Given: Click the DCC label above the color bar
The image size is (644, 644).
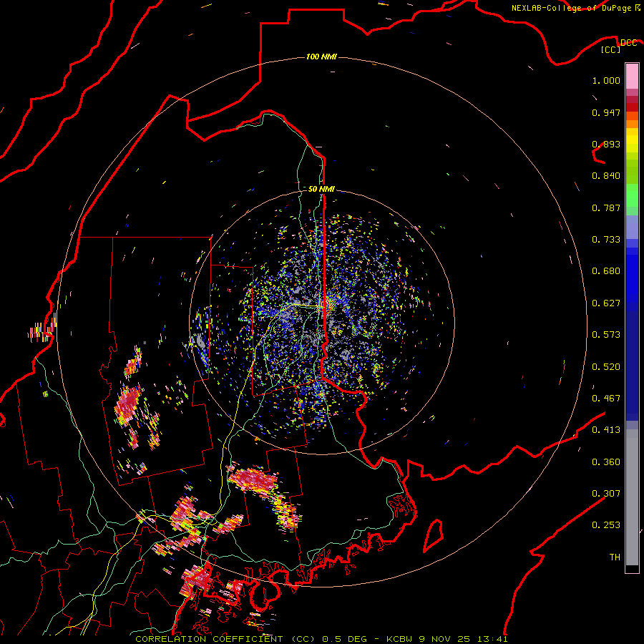Looking at the screenshot, I should click(629, 43).
